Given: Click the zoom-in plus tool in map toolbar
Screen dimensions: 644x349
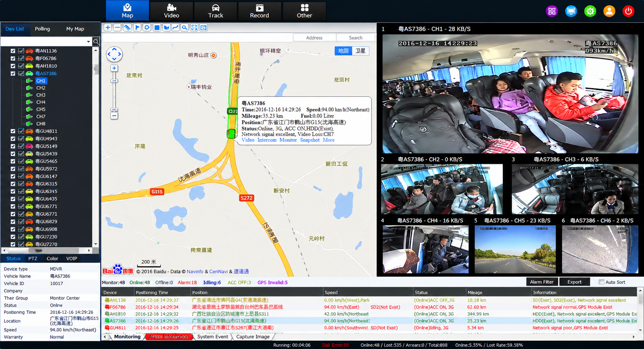Looking at the screenshot, I should 108,28.
